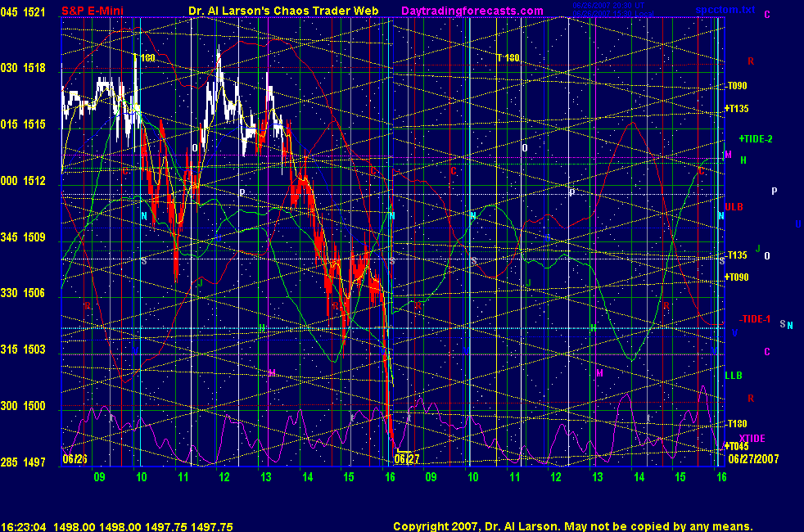This screenshot has height=532, width=804.
Task: Click the 330 1506 price axis label
Action: click(x=23, y=293)
